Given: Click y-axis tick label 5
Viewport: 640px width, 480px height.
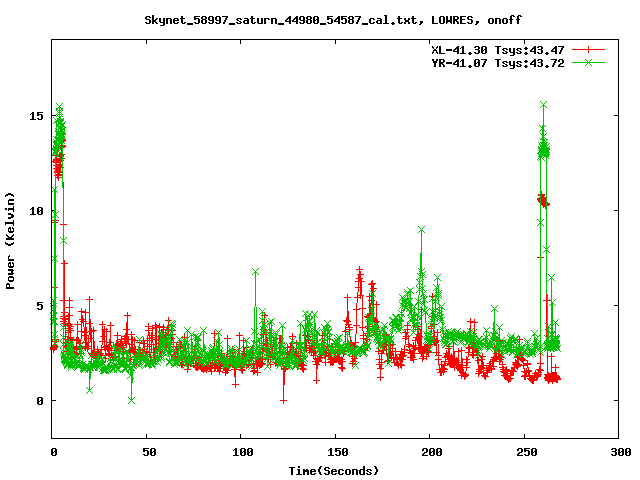Looking at the screenshot, I should [40, 306].
